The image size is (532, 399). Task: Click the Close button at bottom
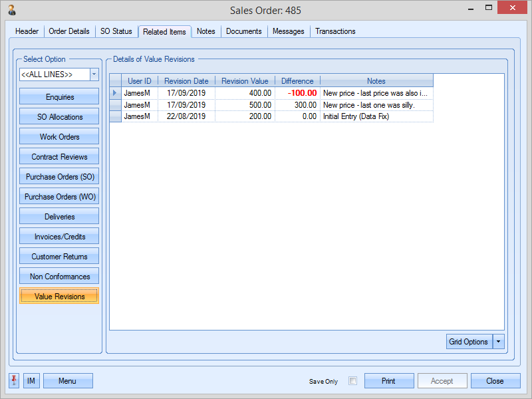495,381
